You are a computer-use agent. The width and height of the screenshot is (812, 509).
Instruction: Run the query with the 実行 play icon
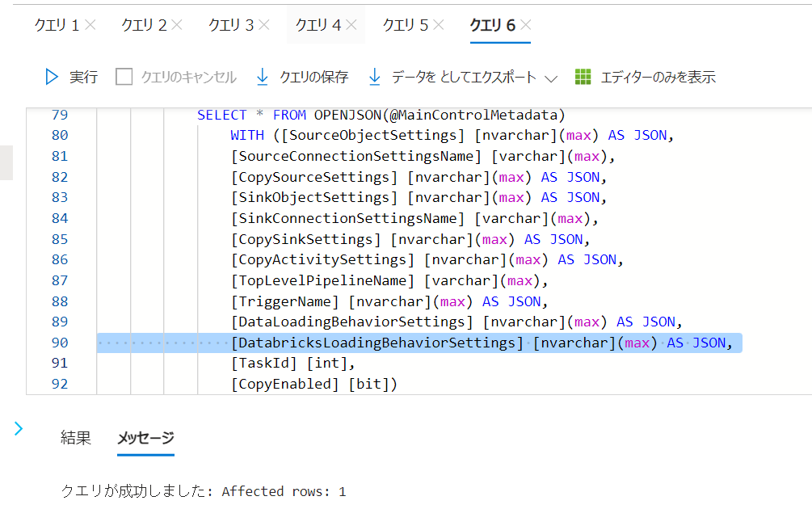click(x=51, y=77)
